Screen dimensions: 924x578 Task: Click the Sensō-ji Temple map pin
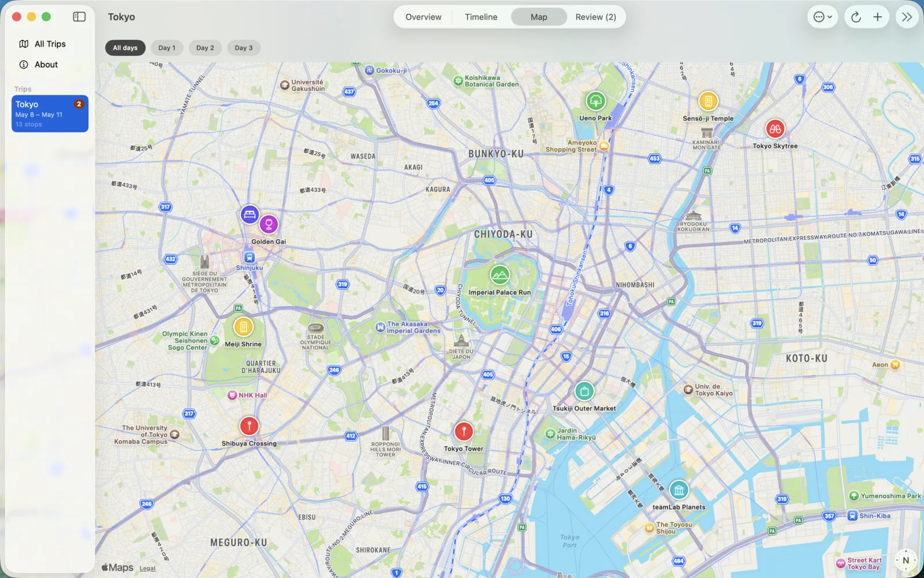coord(708,101)
